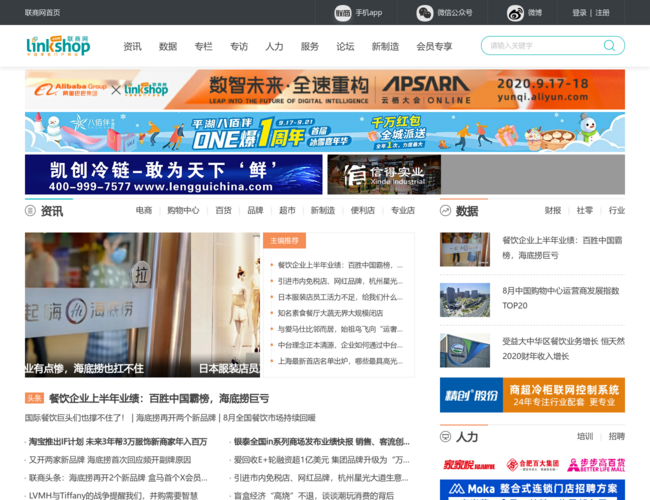Viewport: 650px width, 500px height.
Task: Select the 专业店 news category tab
Action: tap(403, 210)
